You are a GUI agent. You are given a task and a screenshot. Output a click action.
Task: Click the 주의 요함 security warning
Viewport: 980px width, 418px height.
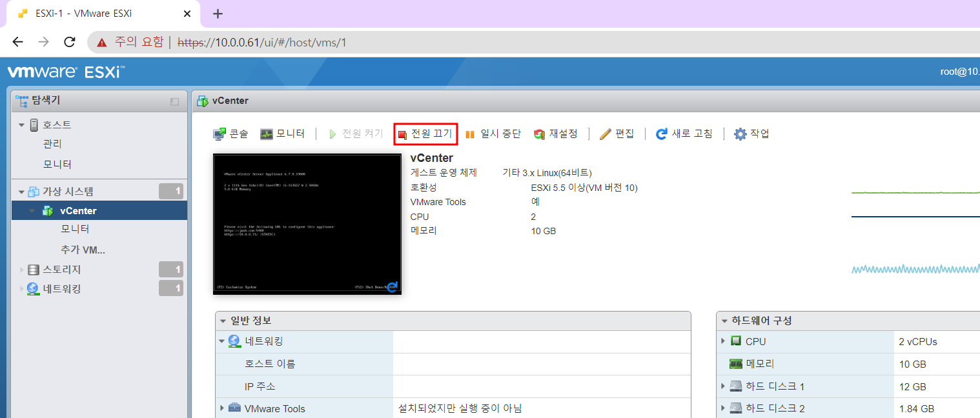tap(130, 42)
